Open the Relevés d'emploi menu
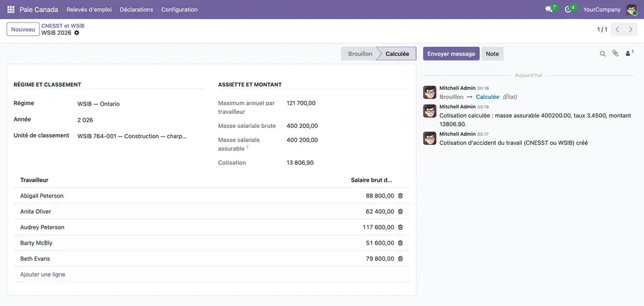Image resolution: width=644 pixels, height=306 pixels. point(89,9)
